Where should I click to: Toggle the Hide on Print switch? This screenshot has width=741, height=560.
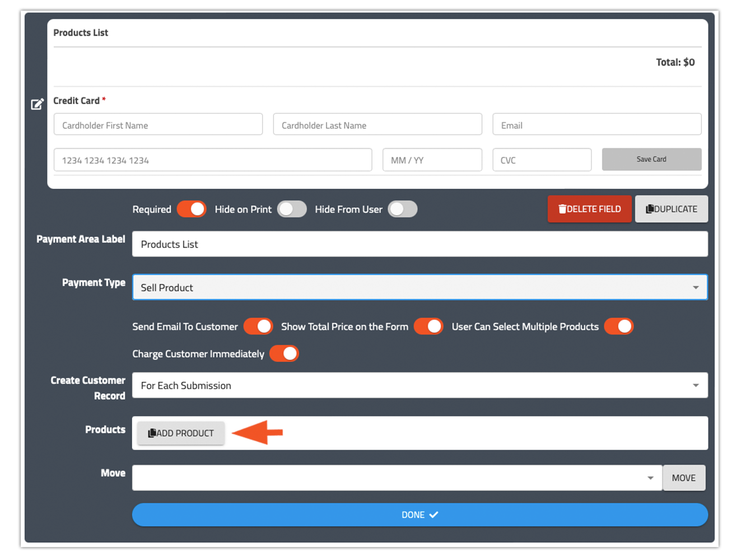tap(292, 209)
